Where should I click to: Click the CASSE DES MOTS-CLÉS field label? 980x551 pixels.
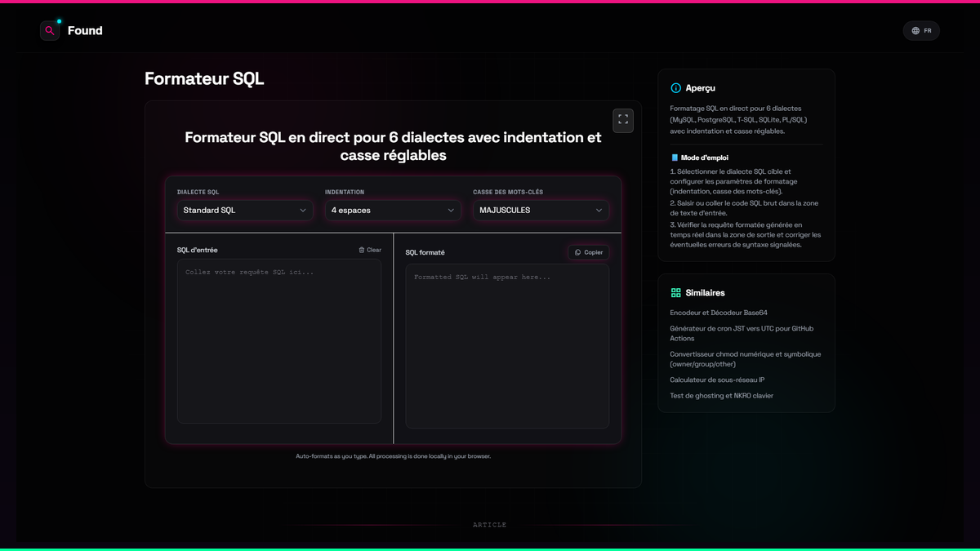pos(508,193)
